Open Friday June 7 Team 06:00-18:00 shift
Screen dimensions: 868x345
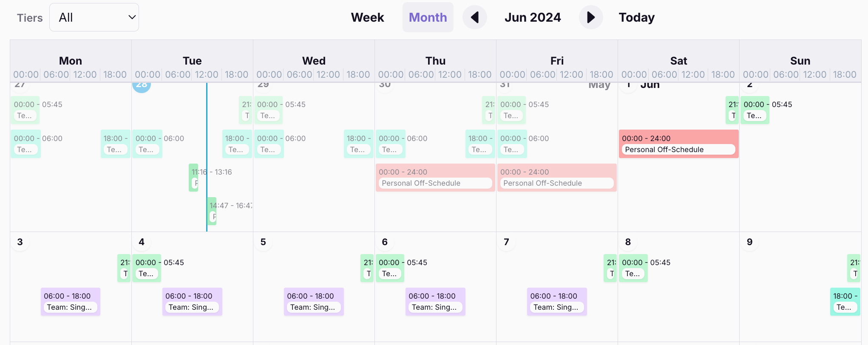pos(557,302)
